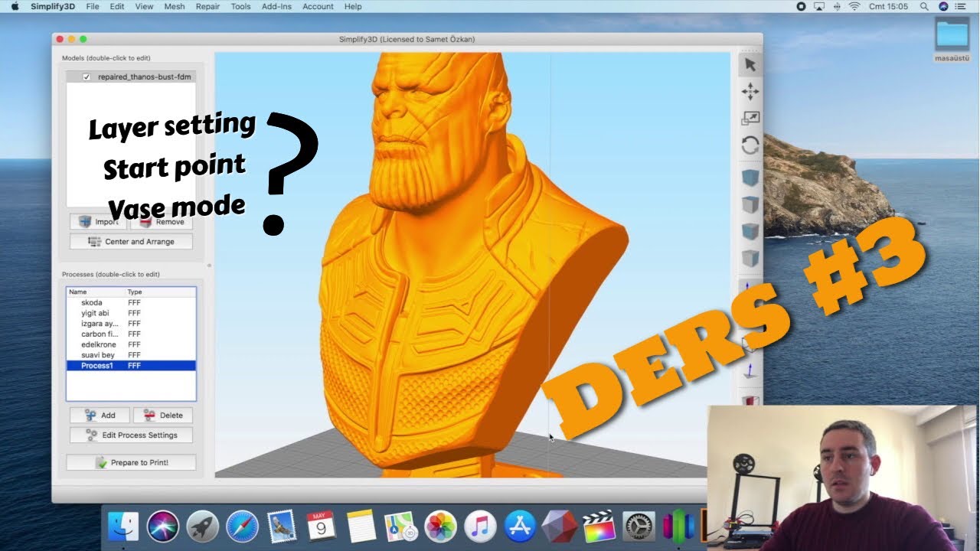Open Final Cut Pro from the dock
This screenshot has width=980, height=551.
[599, 526]
